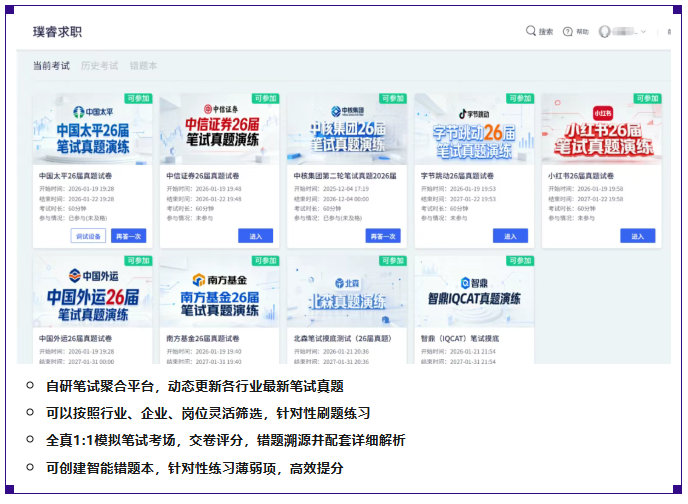
Task: Click the 璞睿求职 site title
Action: (x=57, y=31)
